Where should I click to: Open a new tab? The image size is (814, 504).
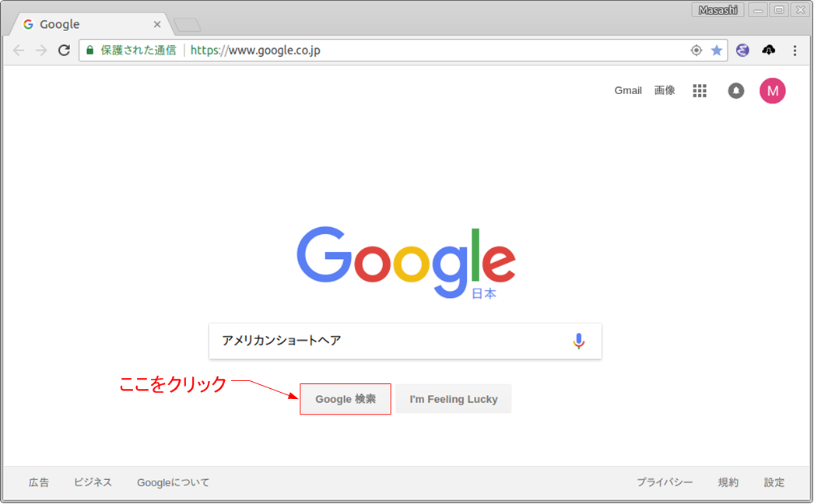coord(188,24)
